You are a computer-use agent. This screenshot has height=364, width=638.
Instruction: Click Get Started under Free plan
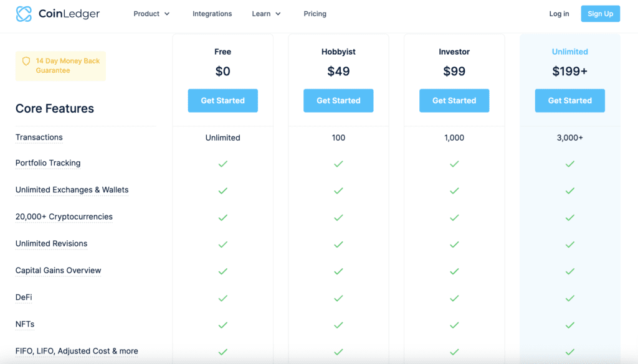(x=222, y=100)
